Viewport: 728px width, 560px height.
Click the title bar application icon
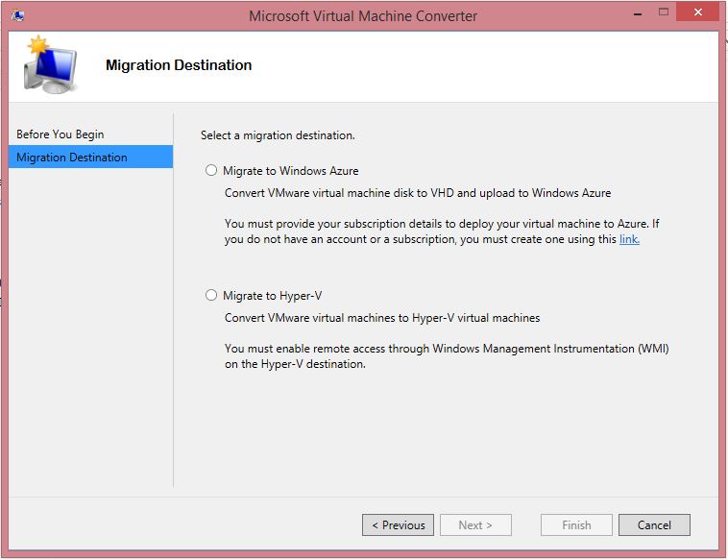17,15
